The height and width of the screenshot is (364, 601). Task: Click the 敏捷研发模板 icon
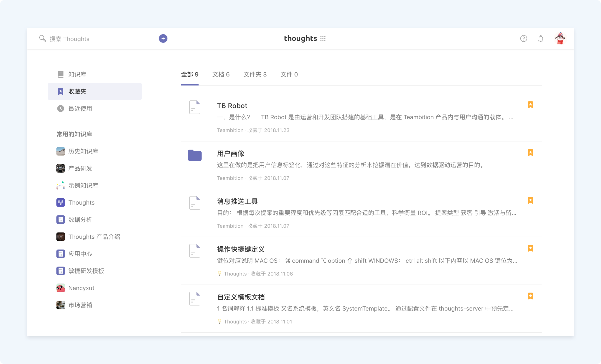[61, 271]
